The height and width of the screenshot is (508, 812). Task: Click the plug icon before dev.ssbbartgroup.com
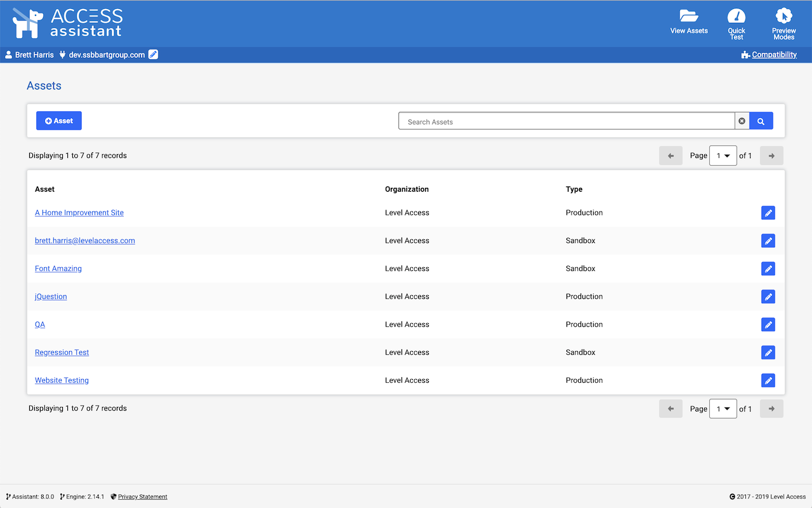(63, 55)
